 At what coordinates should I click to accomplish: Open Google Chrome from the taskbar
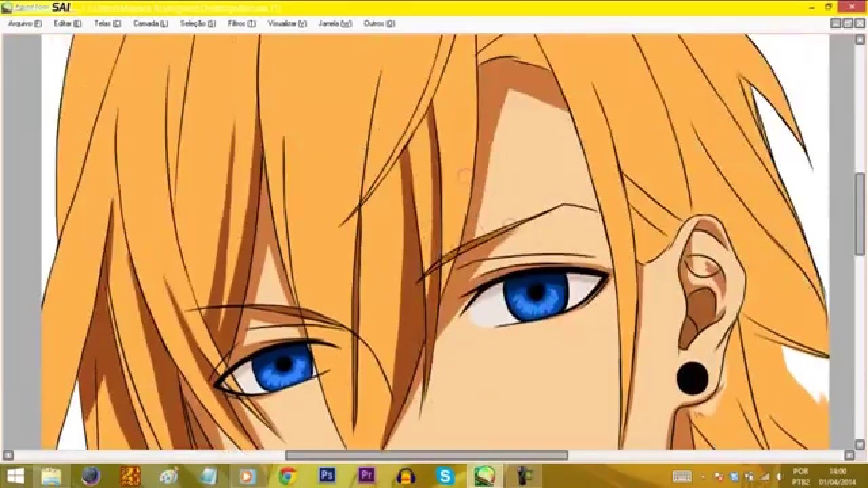click(x=288, y=476)
